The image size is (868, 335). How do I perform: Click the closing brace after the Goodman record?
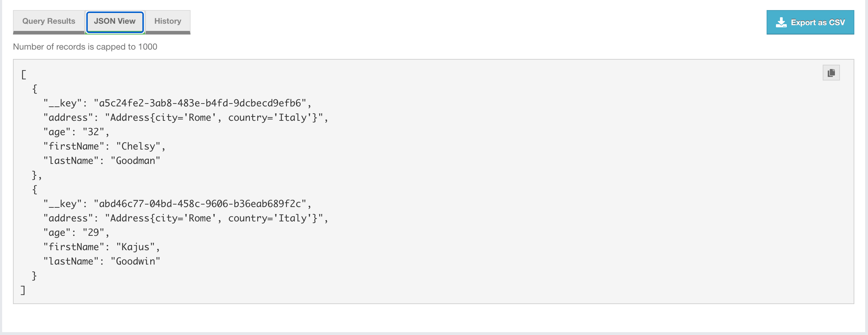pos(35,175)
